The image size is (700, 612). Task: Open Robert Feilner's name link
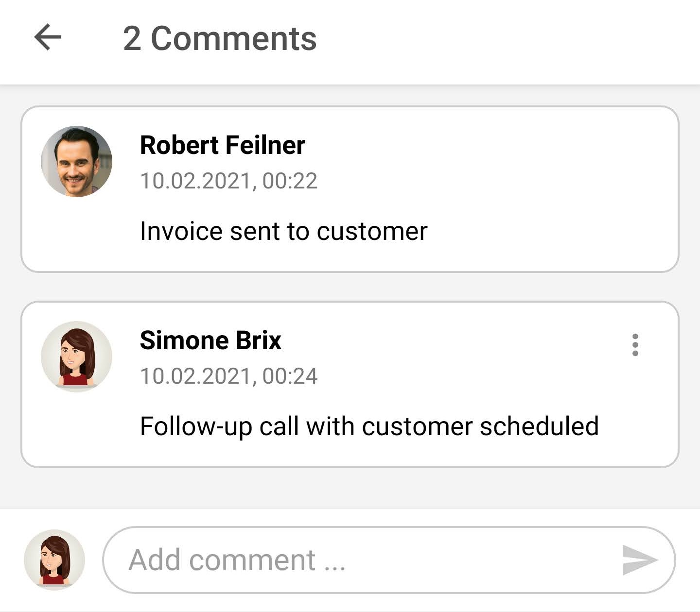pyautogui.click(x=223, y=145)
